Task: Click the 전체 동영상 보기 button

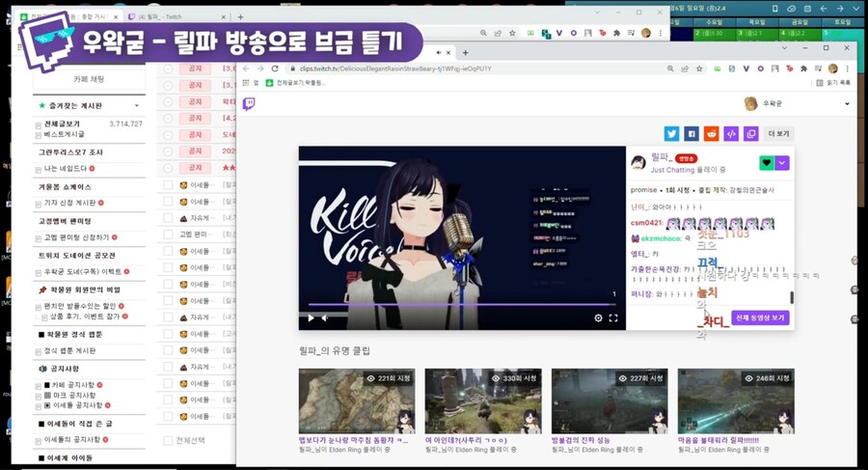Action: tap(760, 318)
